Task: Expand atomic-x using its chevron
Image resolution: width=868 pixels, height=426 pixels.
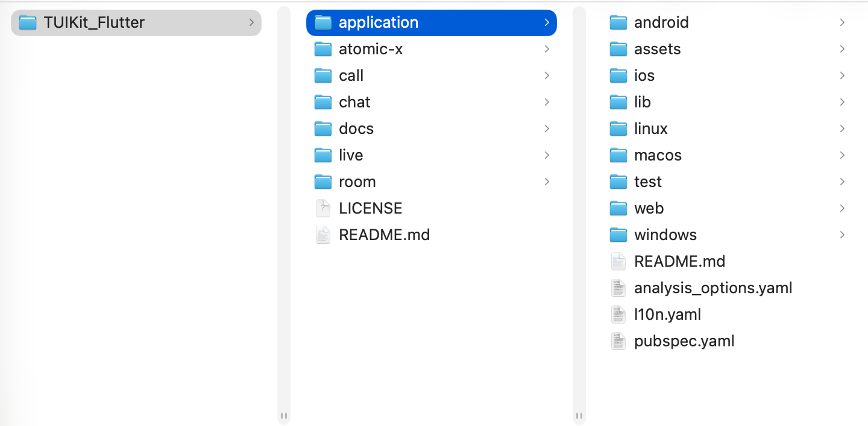Action: [x=547, y=49]
